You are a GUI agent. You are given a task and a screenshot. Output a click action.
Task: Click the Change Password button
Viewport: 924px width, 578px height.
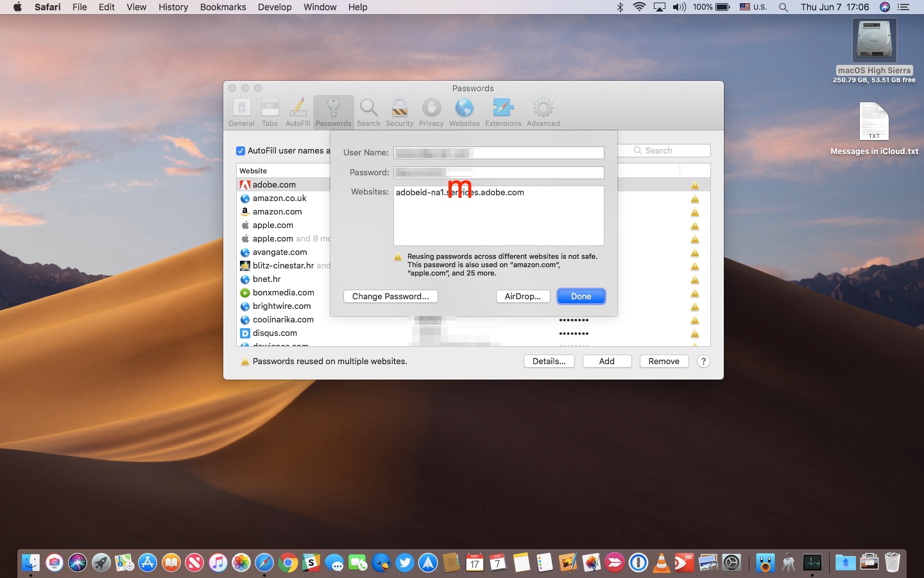point(391,296)
